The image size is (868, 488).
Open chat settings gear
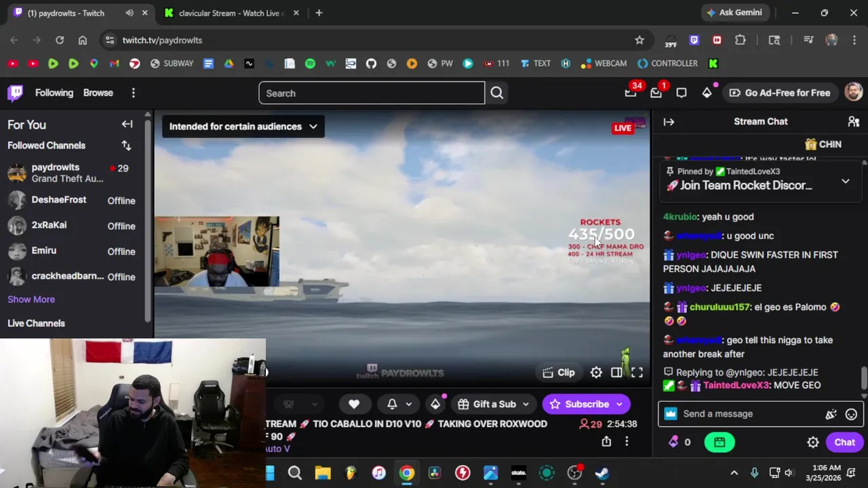click(x=813, y=443)
